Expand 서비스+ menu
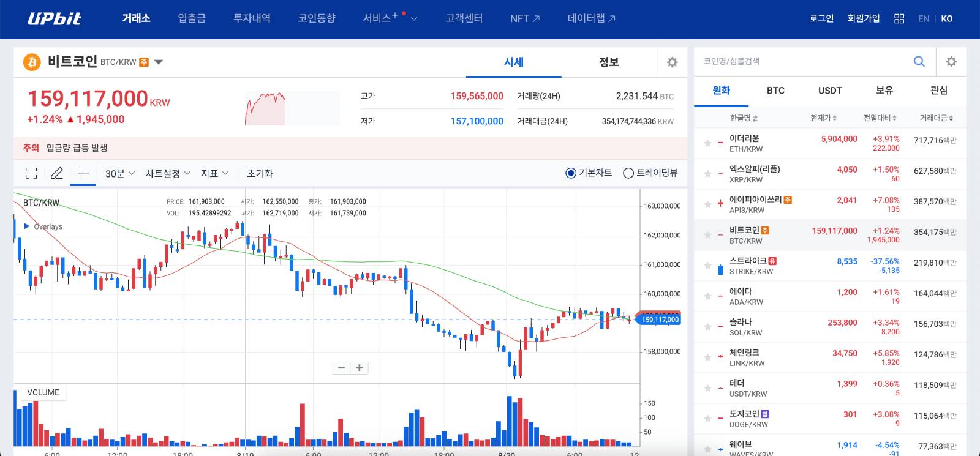Viewport: 980px width, 456px height. (x=390, y=18)
